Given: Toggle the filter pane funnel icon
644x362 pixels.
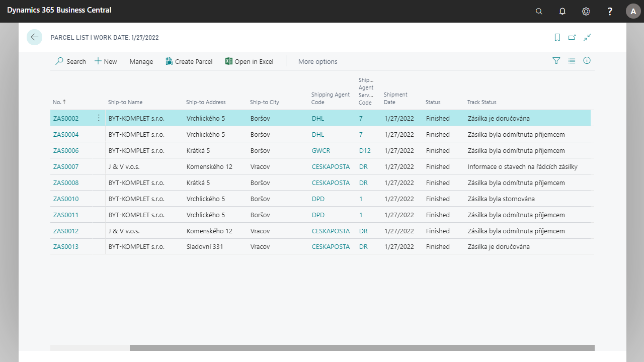Looking at the screenshot, I should pyautogui.click(x=556, y=61).
